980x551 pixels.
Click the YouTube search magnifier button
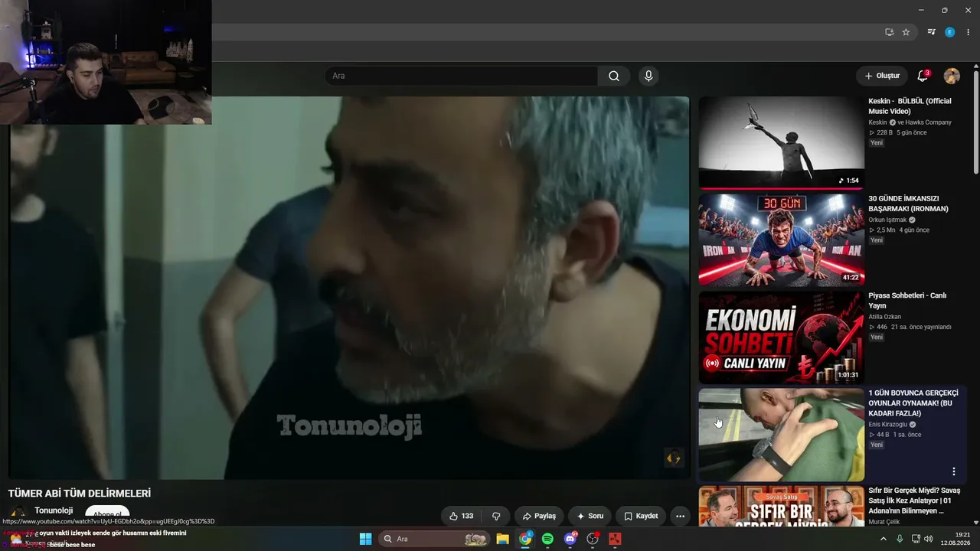(614, 76)
